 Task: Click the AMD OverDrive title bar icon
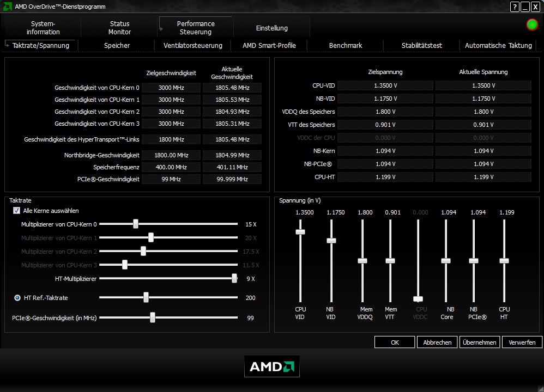pos(7,6)
